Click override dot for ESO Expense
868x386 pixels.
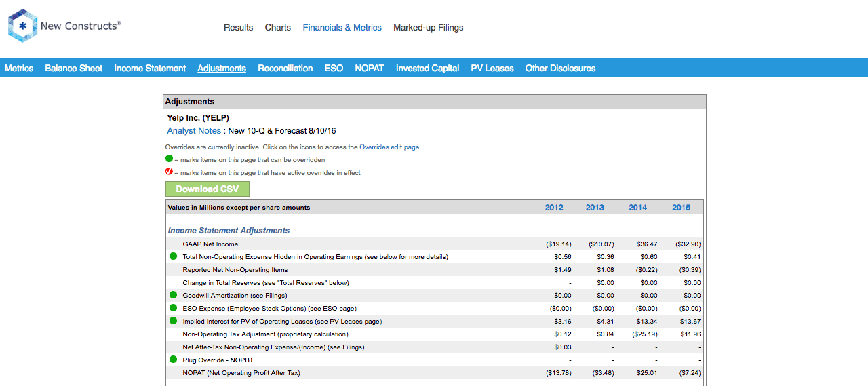pos(173,308)
